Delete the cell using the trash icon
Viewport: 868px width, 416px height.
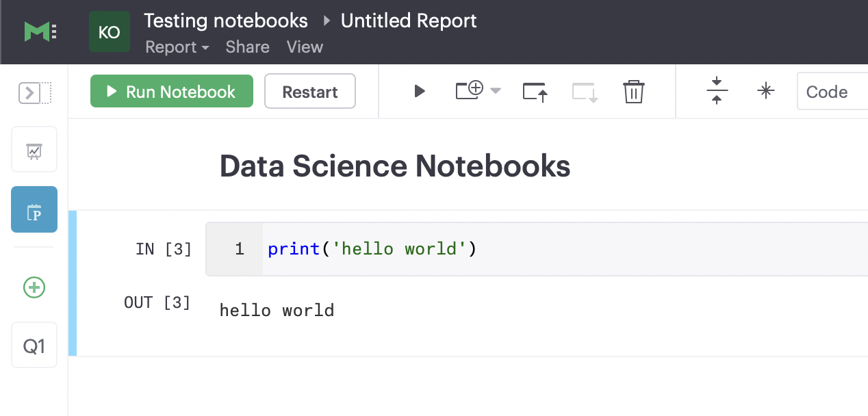(x=633, y=91)
